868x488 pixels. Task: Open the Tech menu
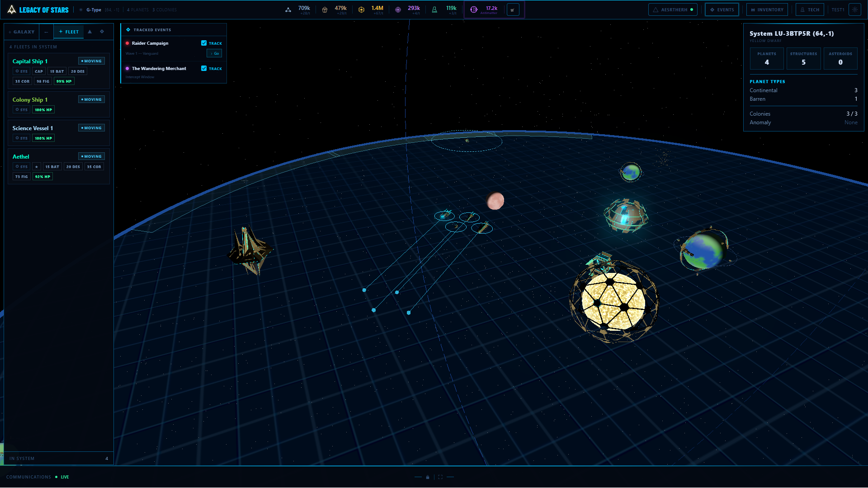click(x=810, y=9)
